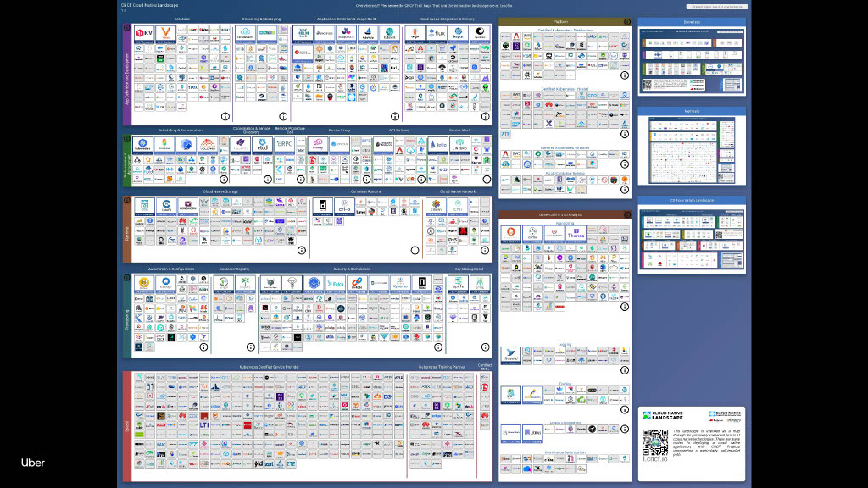The width and height of the screenshot is (868, 488).
Task: Open the Litmus chaos engineering card
Action: coord(532,434)
